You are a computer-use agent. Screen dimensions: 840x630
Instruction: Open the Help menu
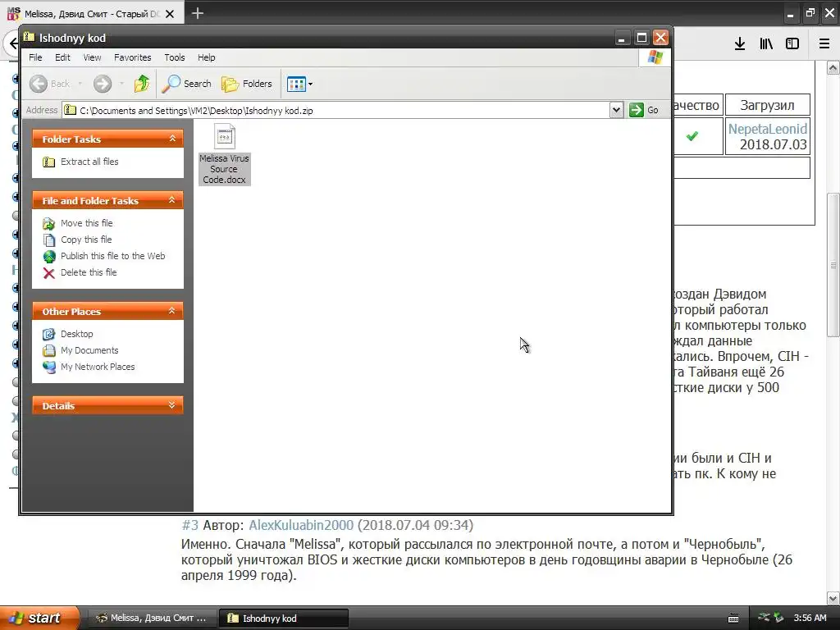pos(206,57)
